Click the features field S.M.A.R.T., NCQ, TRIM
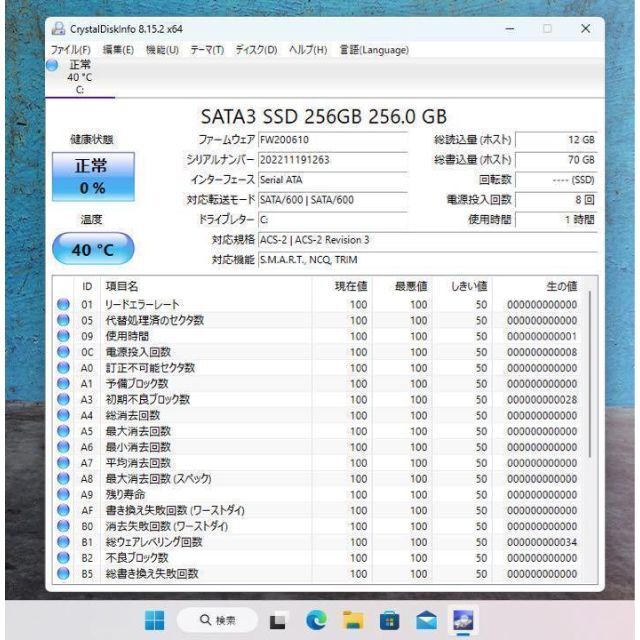 (x=428, y=260)
